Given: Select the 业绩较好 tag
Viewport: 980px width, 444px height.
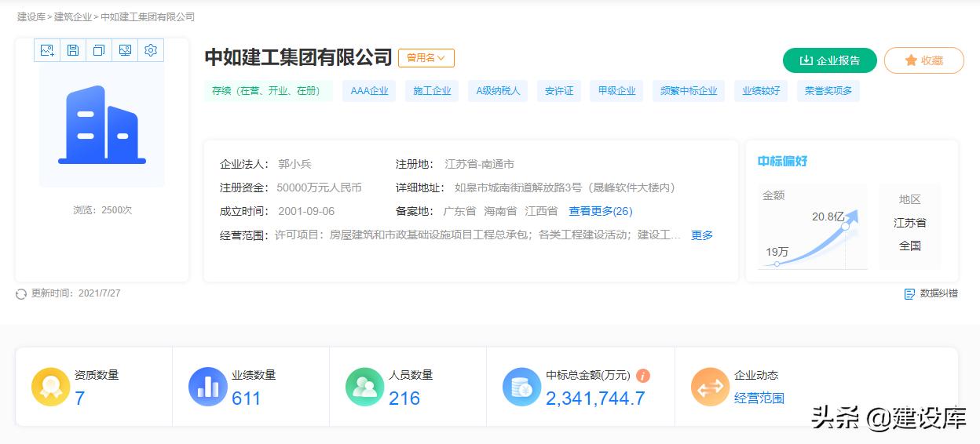Looking at the screenshot, I should [x=761, y=91].
